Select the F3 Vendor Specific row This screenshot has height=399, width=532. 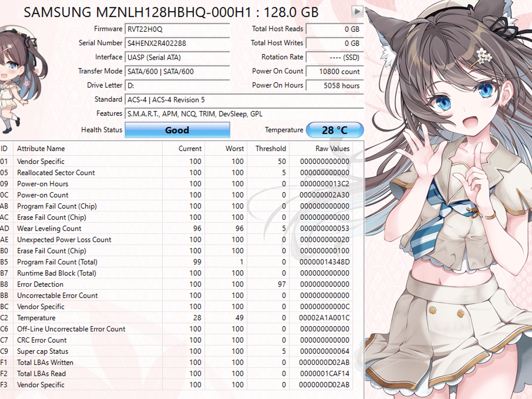point(176,385)
